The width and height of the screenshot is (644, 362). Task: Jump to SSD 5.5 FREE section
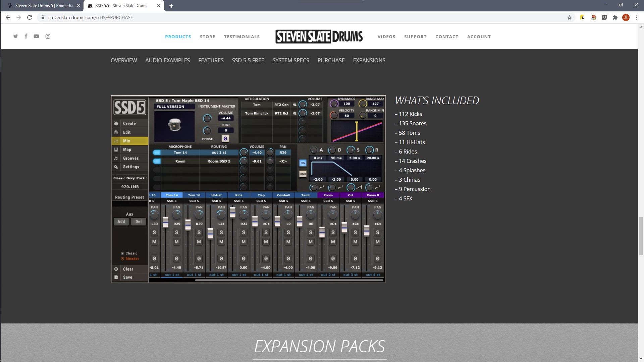(x=248, y=60)
